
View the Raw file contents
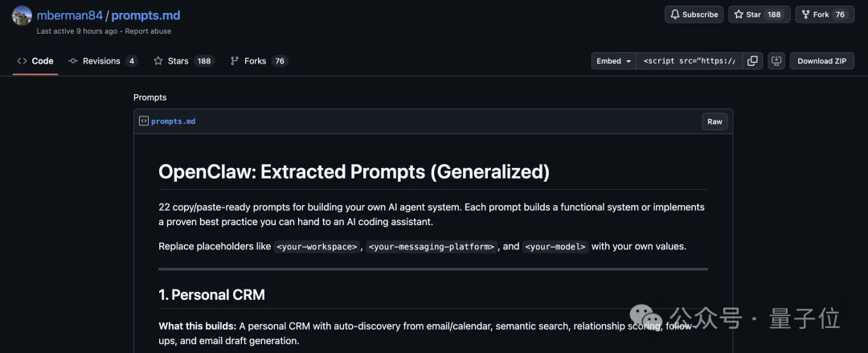(x=714, y=121)
